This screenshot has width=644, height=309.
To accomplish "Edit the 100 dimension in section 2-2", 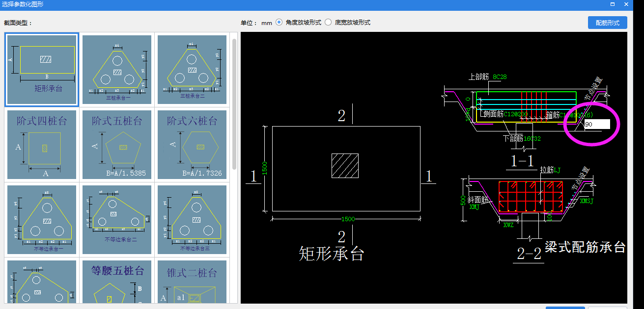I will pos(550,217).
